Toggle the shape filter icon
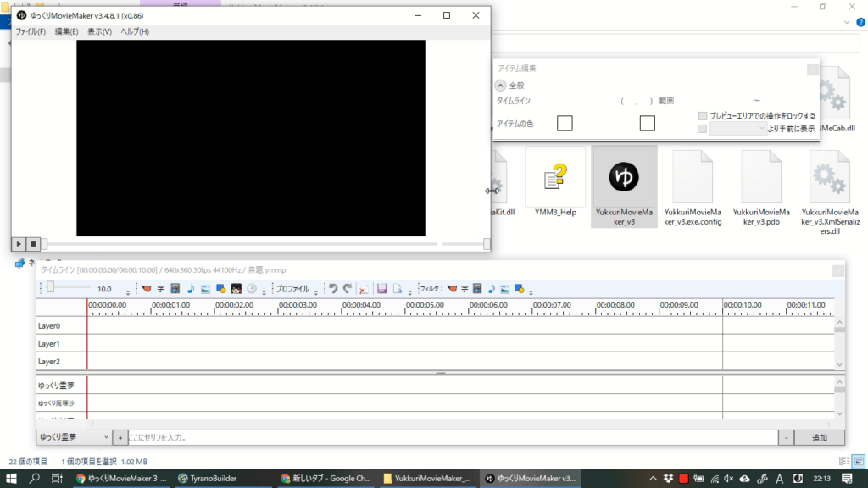The height and width of the screenshot is (488, 868). tap(520, 289)
